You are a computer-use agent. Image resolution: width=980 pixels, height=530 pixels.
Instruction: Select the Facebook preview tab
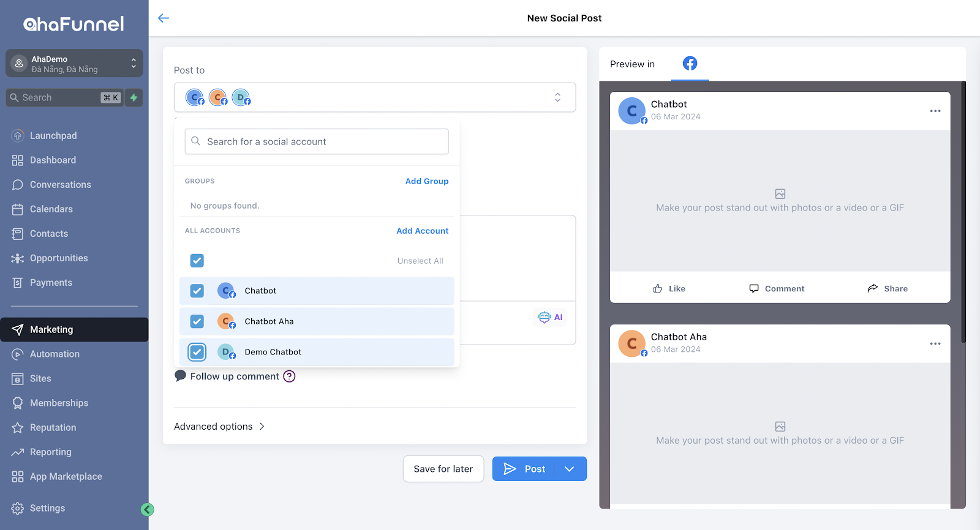point(690,64)
